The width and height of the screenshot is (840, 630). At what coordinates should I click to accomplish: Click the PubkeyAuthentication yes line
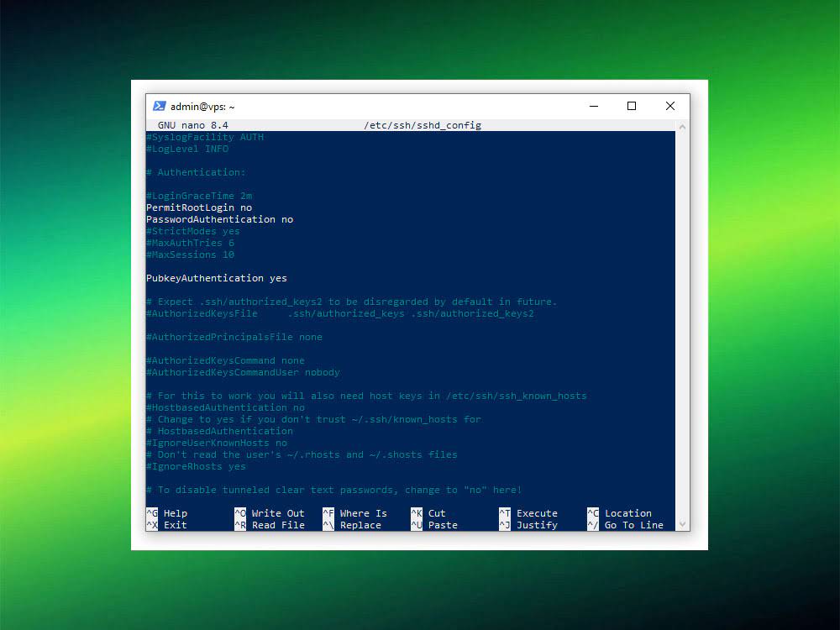click(216, 278)
